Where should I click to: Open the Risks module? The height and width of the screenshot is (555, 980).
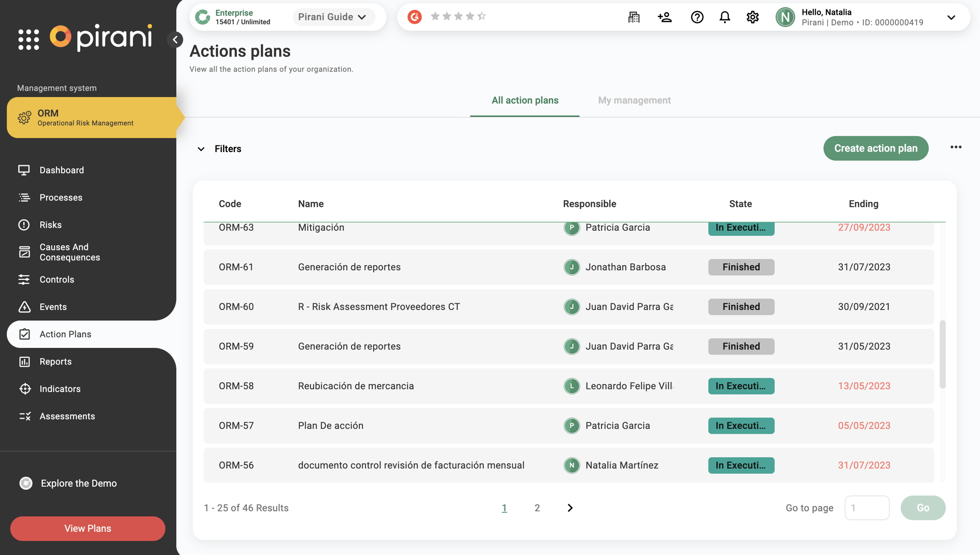pyautogui.click(x=50, y=224)
